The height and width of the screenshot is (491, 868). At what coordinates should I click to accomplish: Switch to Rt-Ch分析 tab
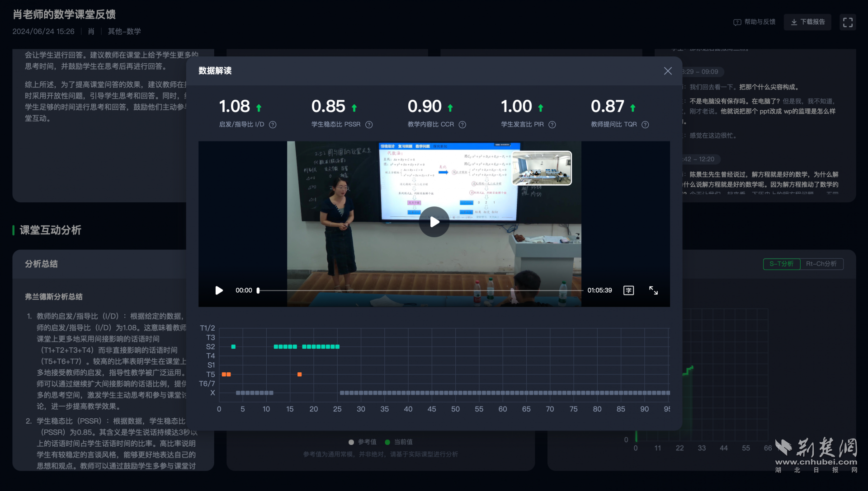pos(821,264)
